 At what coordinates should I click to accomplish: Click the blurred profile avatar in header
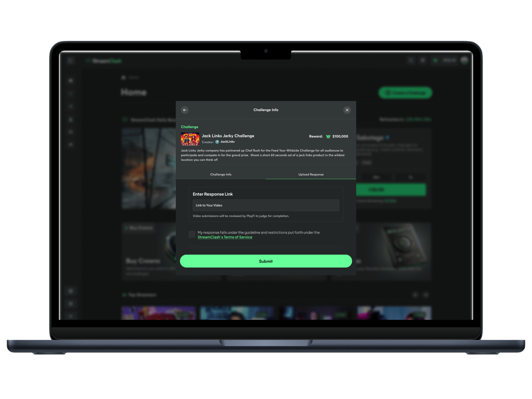[464, 60]
